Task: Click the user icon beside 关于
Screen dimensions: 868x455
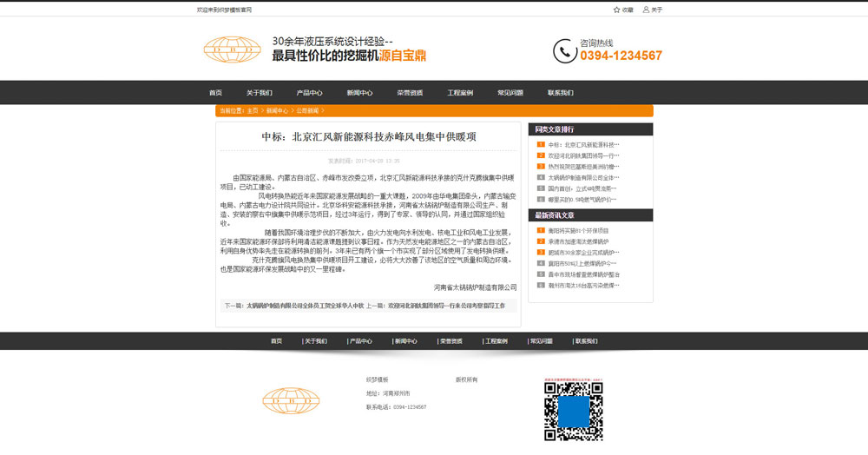Action: tap(646, 10)
